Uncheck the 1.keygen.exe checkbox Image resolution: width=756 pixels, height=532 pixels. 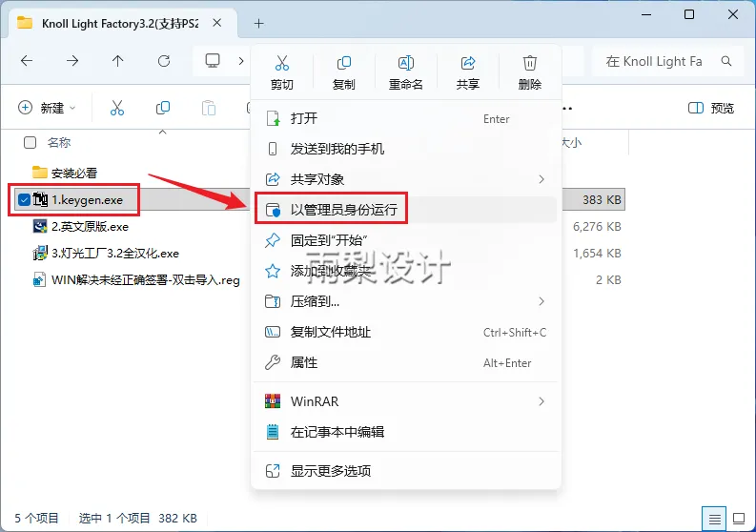pyautogui.click(x=24, y=199)
